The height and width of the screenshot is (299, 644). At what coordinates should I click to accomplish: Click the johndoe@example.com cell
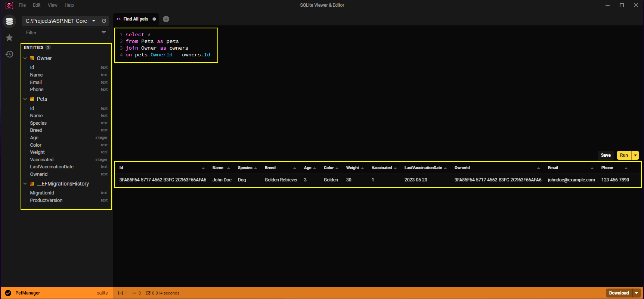pyautogui.click(x=571, y=180)
